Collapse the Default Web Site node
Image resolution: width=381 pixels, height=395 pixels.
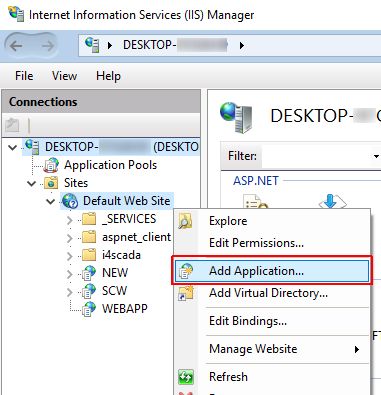coord(51,201)
